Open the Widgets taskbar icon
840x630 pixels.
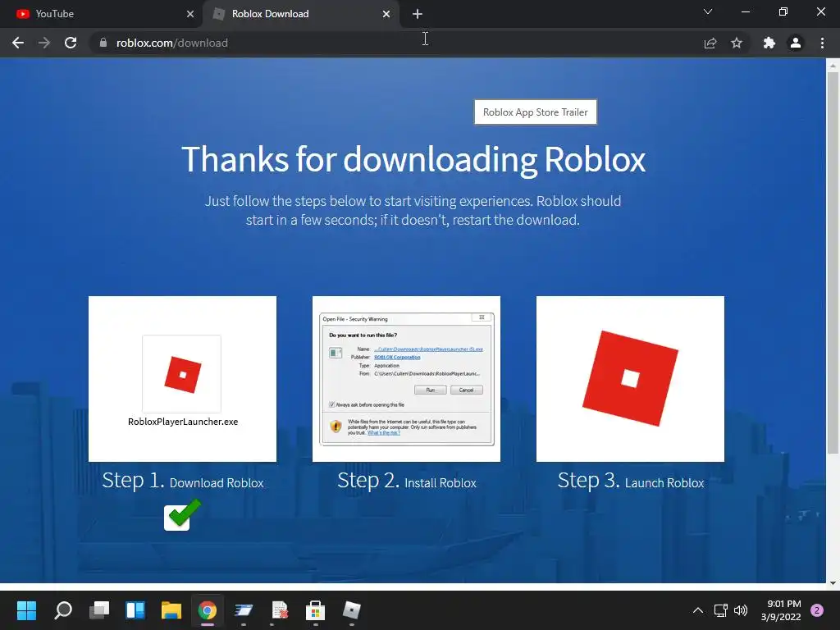click(135, 610)
